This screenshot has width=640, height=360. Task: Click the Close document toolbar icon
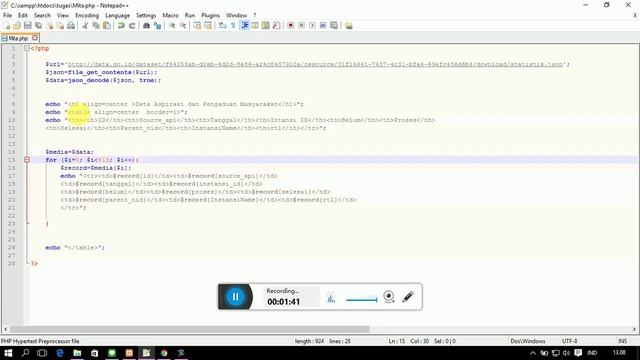point(49,26)
